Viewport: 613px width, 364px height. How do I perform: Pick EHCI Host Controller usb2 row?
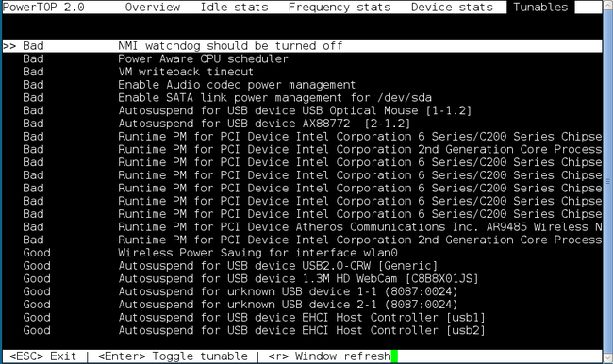pyautogui.click(x=302, y=330)
